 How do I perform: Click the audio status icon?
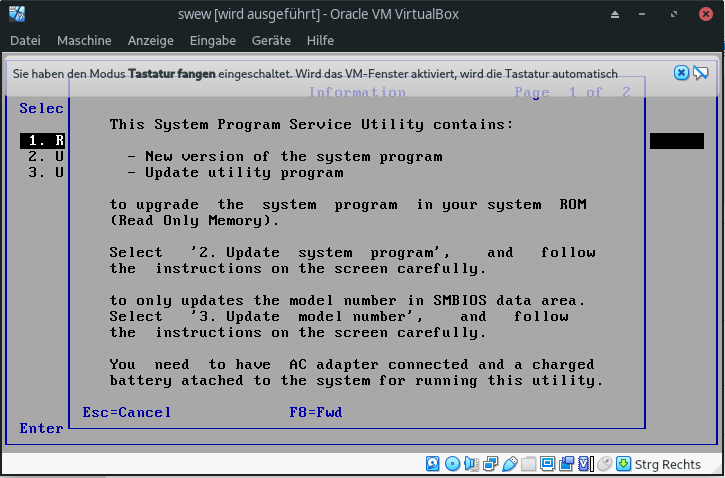471,464
